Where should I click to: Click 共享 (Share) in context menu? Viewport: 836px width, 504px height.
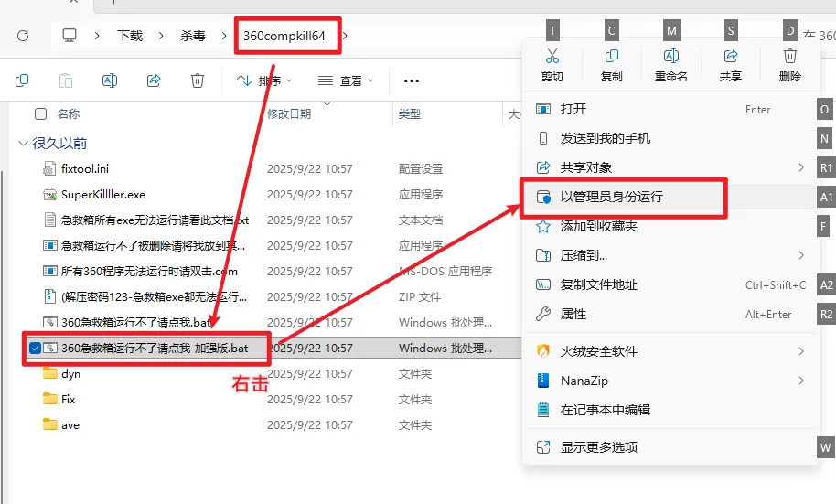click(731, 65)
